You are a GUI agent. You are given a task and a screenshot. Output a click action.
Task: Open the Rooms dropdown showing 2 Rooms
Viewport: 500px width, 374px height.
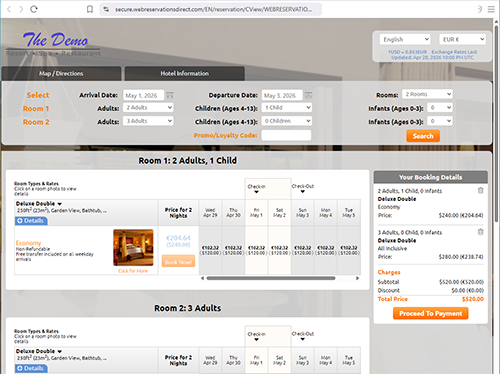click(x=427, y=94)
